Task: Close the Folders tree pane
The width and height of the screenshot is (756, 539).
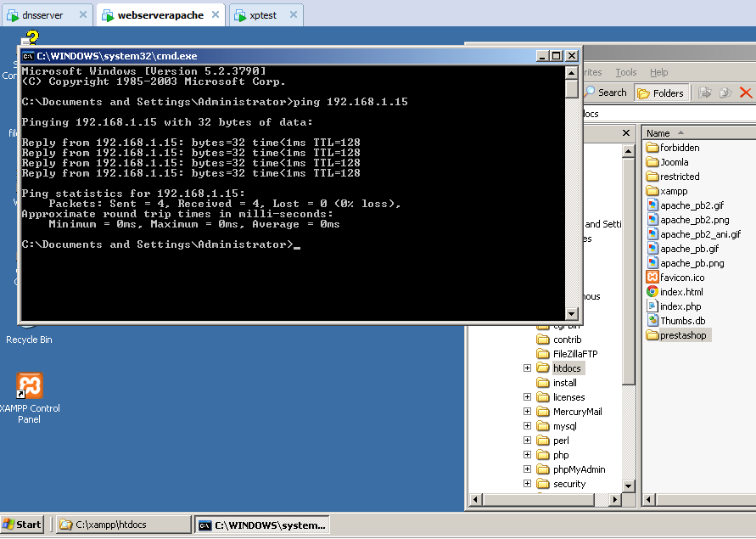Action: pyautogui.click(x=626, y=132)
